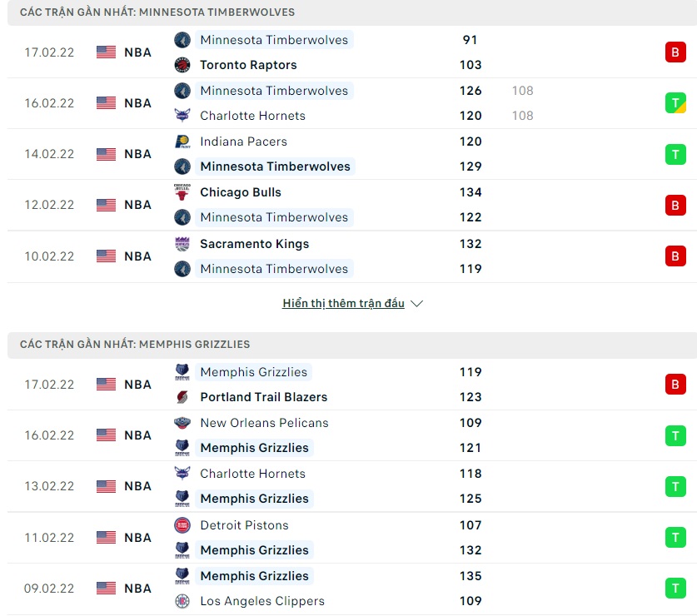This screenshot has width=697, height=616.
Task: Click the Charlotte Hornets logo on 16.02.22
Action: [x=182, y=116]
